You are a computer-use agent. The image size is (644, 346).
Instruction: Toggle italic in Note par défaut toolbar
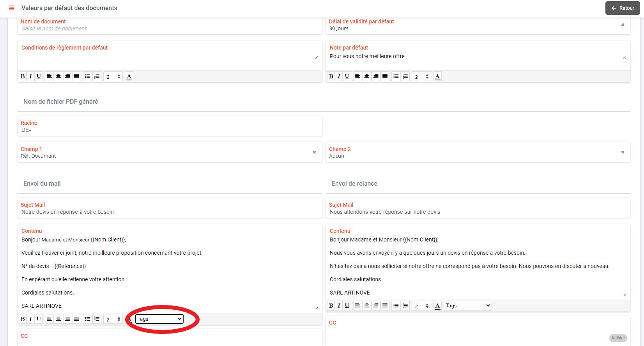(339, 76)
